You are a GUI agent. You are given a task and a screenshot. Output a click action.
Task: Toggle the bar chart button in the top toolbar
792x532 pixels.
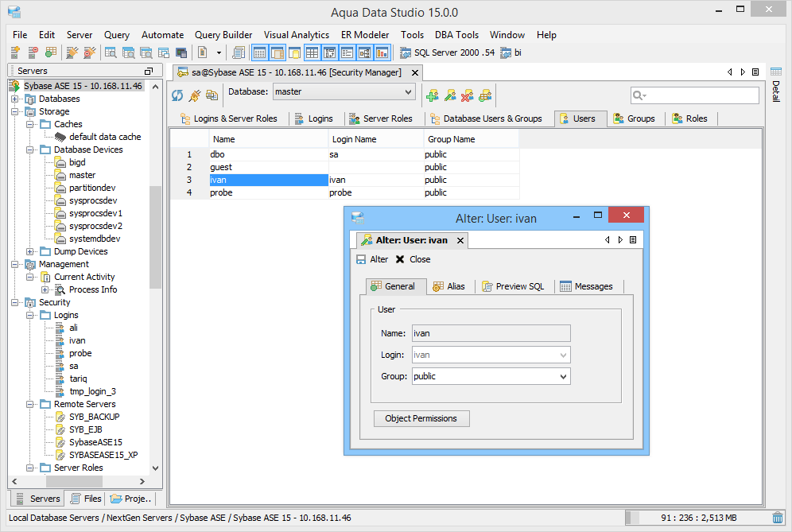382,52
